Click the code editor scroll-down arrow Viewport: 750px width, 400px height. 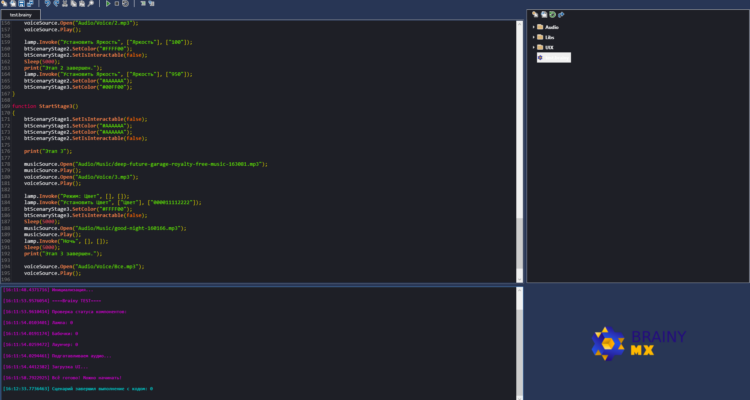coord(519,279)
